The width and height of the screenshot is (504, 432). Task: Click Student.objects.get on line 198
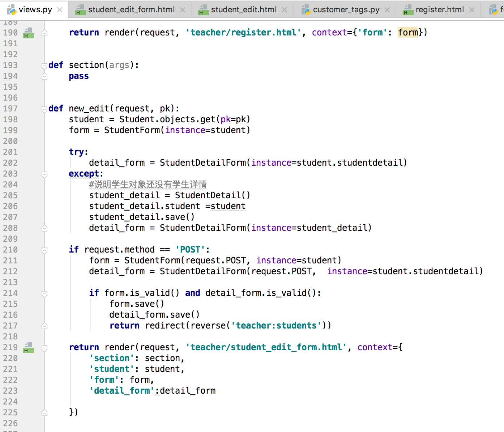click(x=167, y=119)
